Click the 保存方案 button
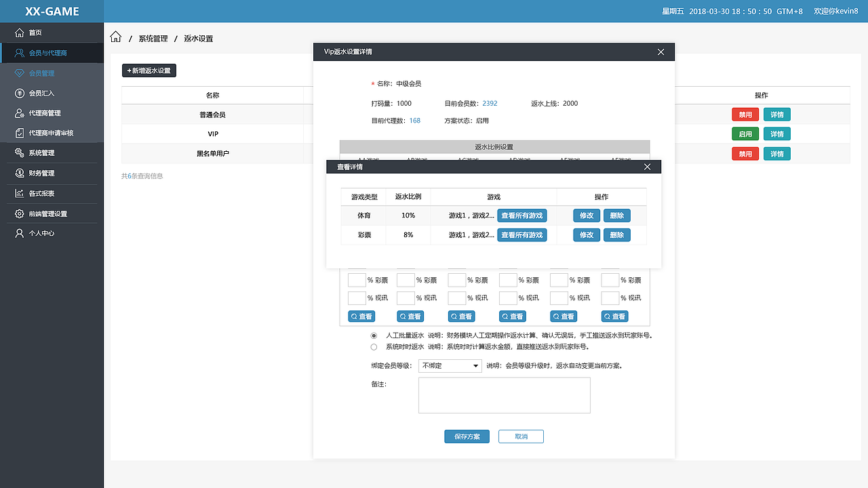Screen dimensions: 868x488 pyautogui.click(x=467, y=436)
